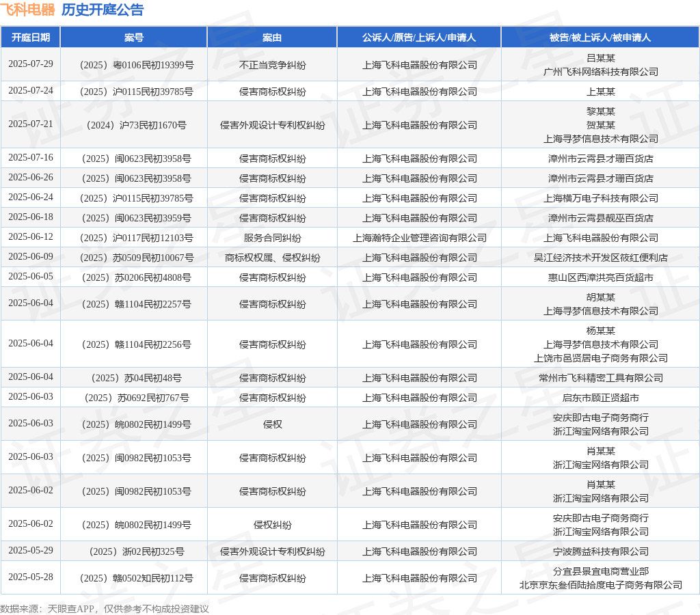Image resolution: width=700 pixels, height=615 pixels.
Task: Click plaintiff 上海瀚特企业管理咨询有限公司
Action: 420,238
